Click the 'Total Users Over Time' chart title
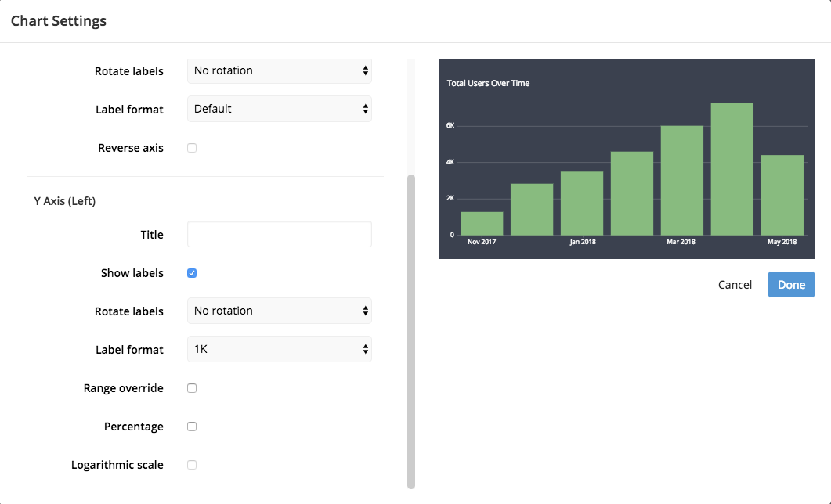Viewport: 831px width, 504px height. [488, 83]
